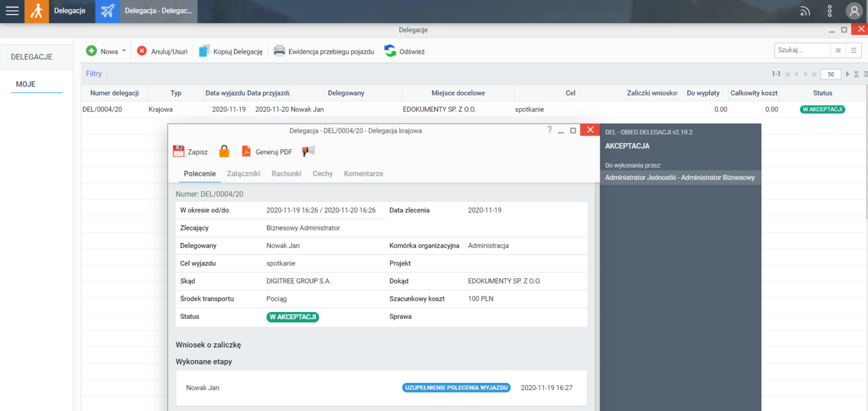Switch to the Komentarze tab

(363, 174)
